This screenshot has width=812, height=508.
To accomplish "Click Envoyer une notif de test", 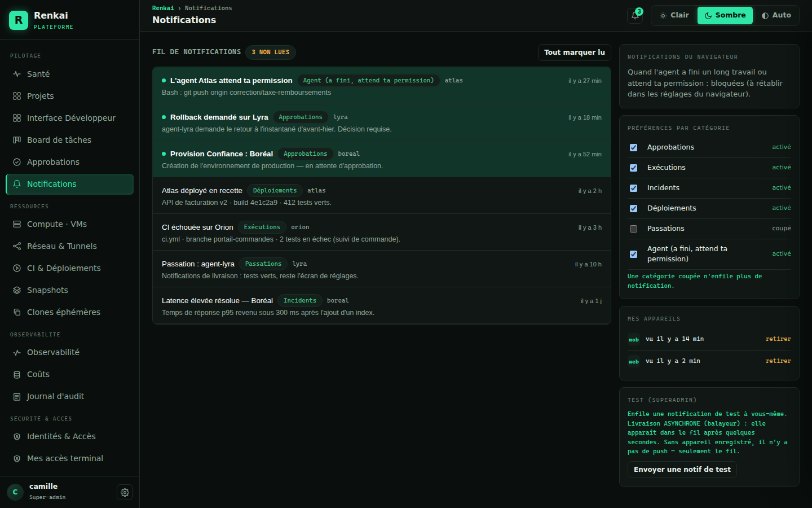I will 682,470.
